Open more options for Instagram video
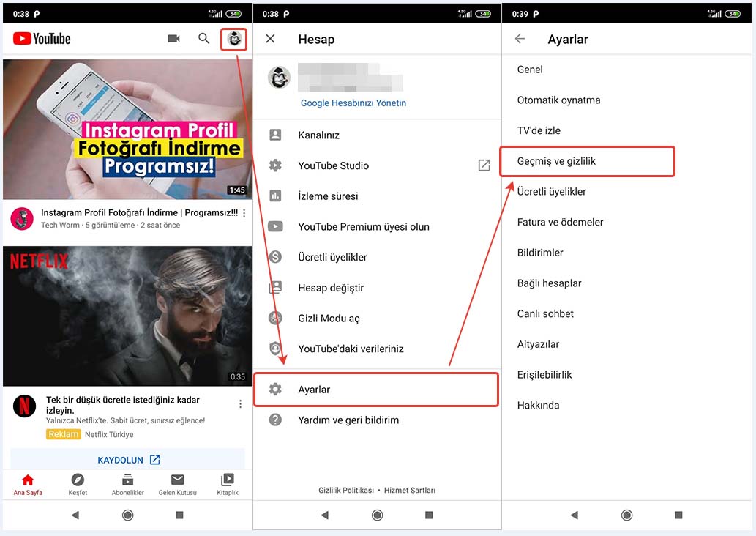Image resolution: width=756 pixels, height=536 pixels. pyautogui.click(x=244, y=213)
